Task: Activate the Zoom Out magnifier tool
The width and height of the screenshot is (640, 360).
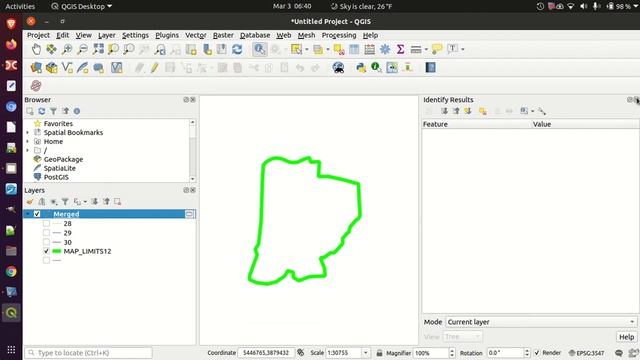Action: (82, 49)
